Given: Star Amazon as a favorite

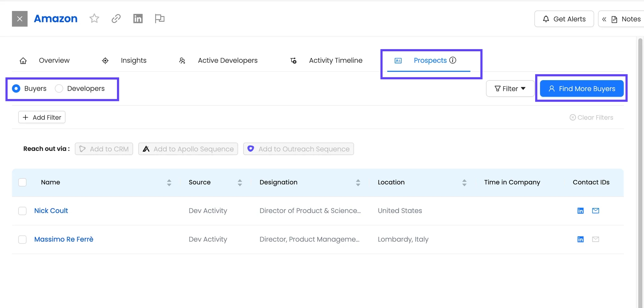Looking at the screenshot, I should pyautogui.click(x=94, y=19).
